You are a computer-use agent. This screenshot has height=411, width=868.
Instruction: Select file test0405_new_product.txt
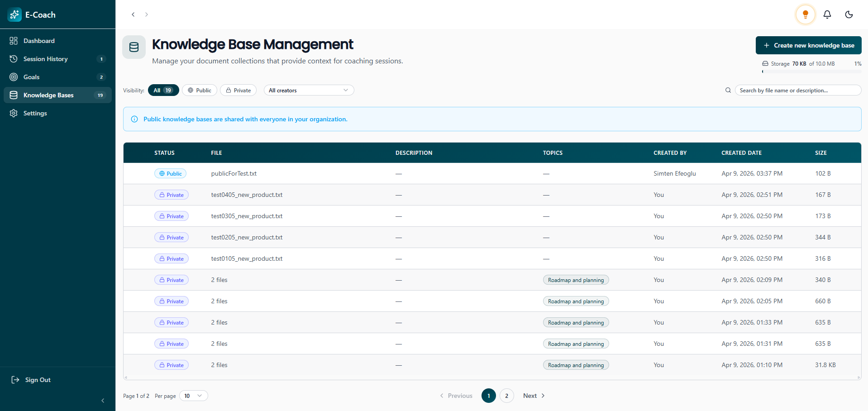point(247,195)
